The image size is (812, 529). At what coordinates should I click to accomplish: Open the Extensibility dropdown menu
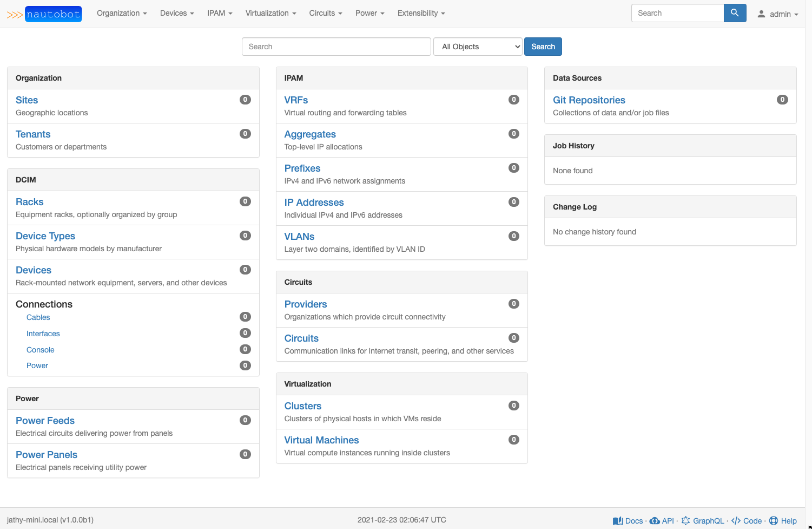coord(420,13)
